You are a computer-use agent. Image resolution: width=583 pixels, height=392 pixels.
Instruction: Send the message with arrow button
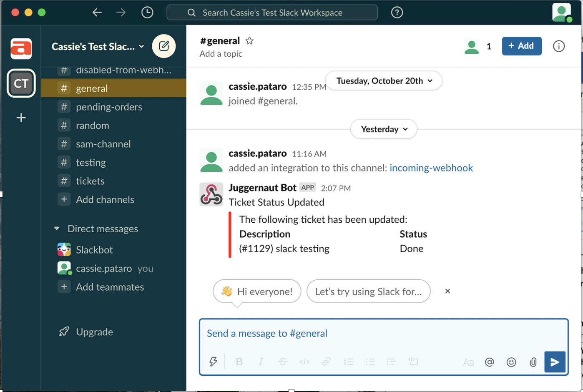pos(554,362)
